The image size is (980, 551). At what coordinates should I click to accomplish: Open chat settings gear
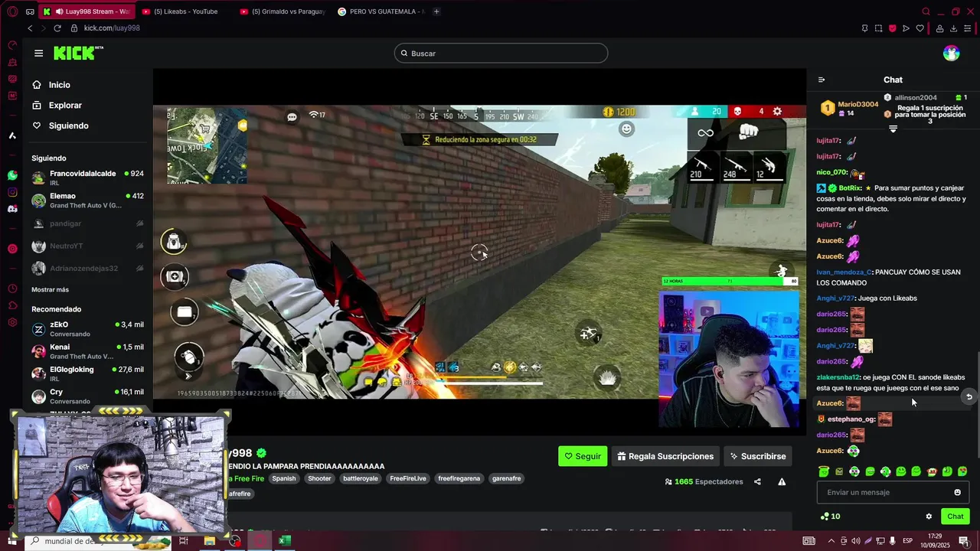tap(929, 517)
